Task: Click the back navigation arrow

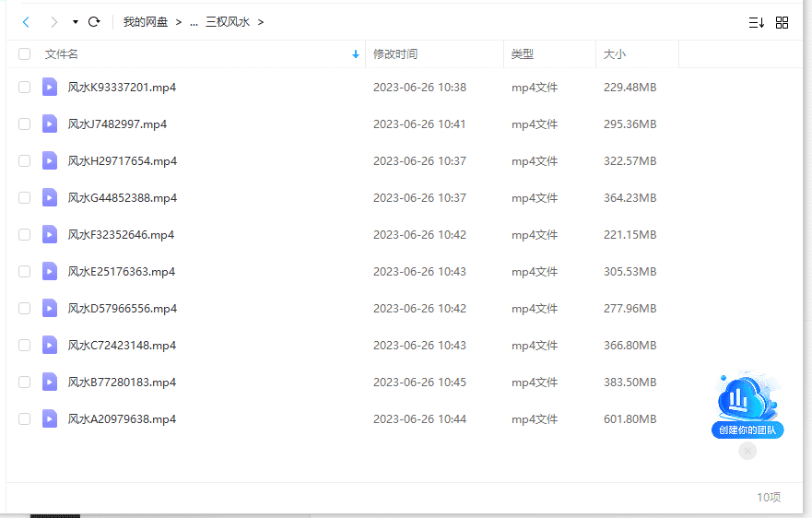Action: coord(26,21)
